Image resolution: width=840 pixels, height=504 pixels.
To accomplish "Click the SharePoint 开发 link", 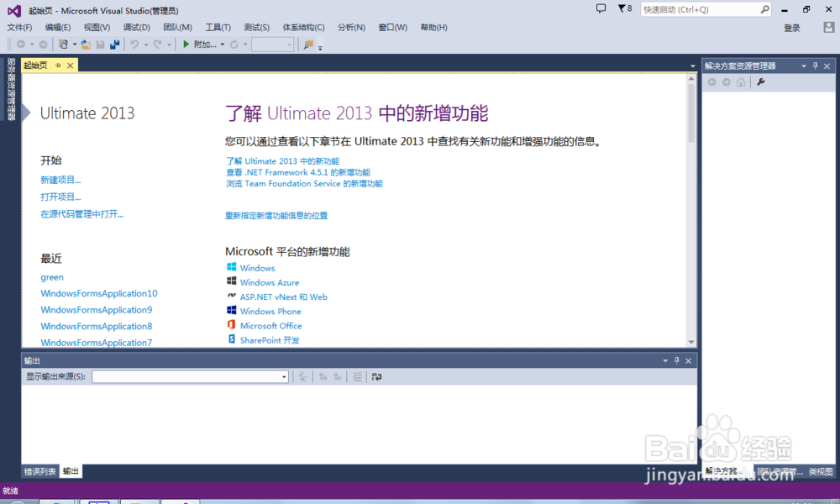I will 270,340.
